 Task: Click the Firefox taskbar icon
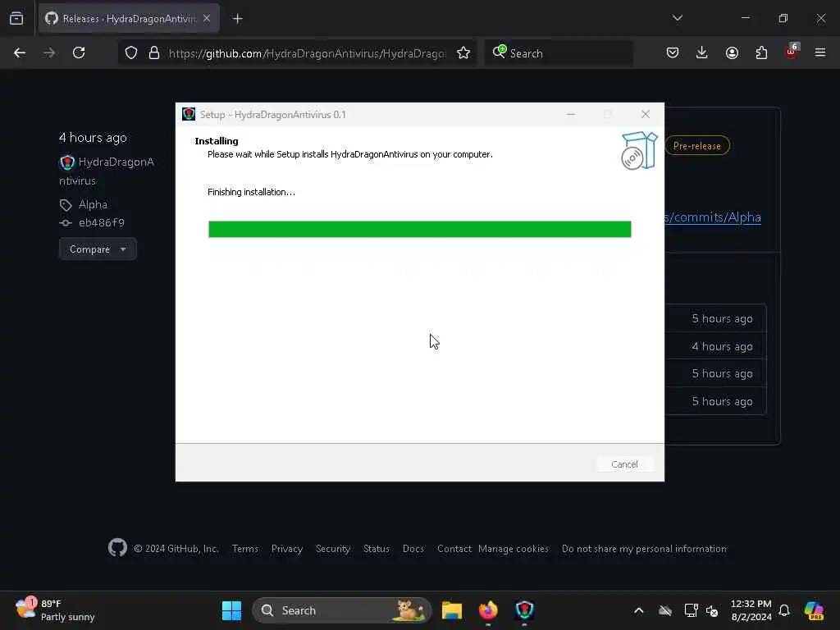[488, 610]
